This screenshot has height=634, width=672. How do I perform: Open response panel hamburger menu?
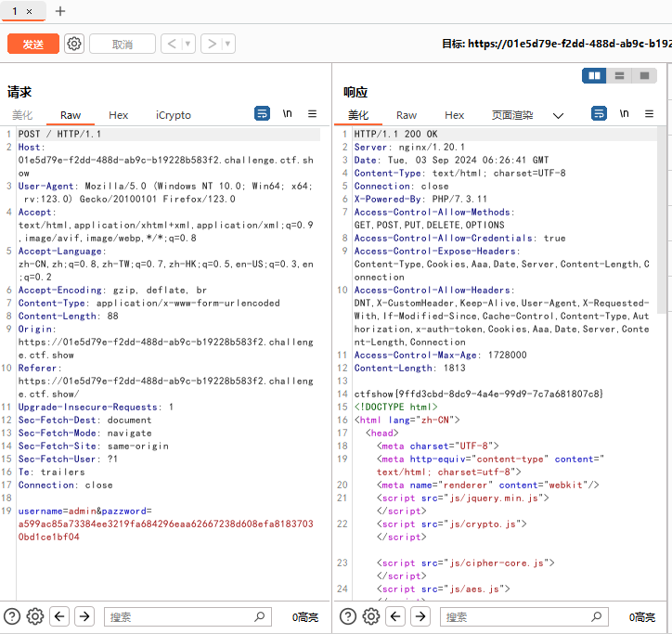point(649,113)
